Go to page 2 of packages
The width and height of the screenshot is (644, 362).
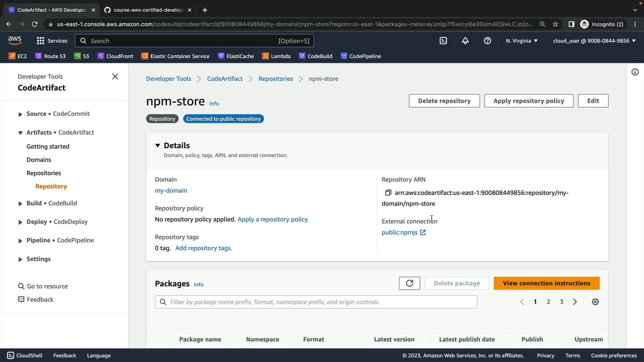(548, 302)
